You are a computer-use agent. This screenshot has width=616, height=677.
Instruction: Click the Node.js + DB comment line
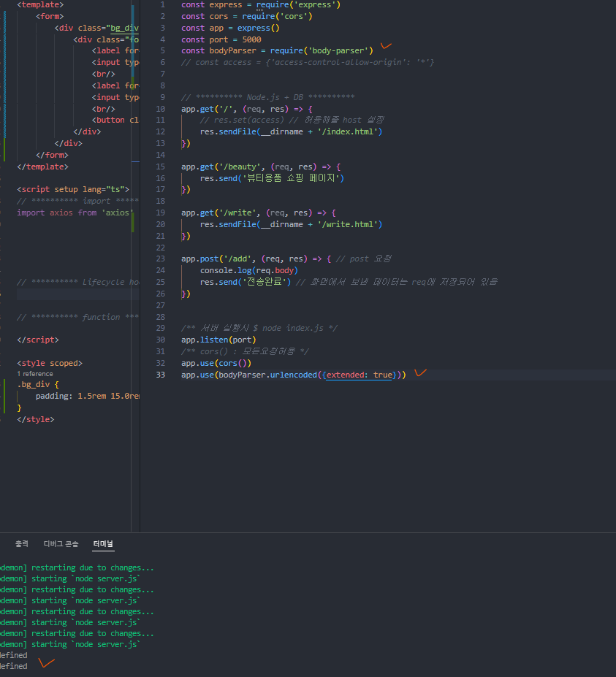pos(268,98)
